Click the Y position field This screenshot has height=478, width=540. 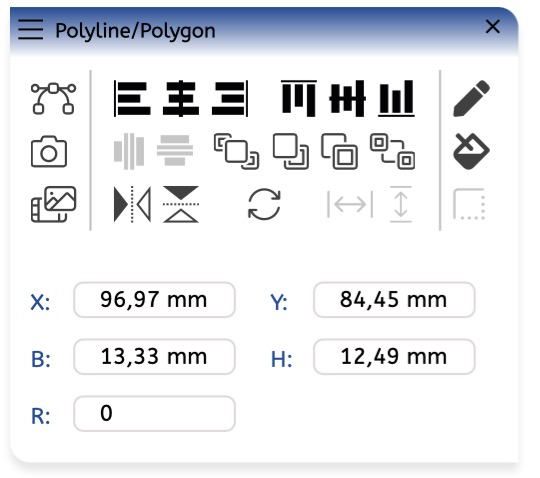coord(394,300)
